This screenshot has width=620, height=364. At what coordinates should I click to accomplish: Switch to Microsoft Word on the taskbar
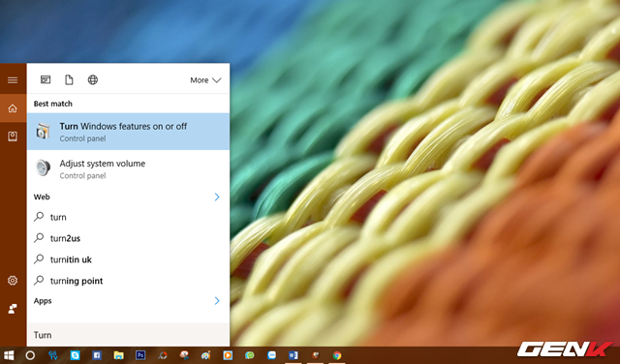tap(293, 355)
